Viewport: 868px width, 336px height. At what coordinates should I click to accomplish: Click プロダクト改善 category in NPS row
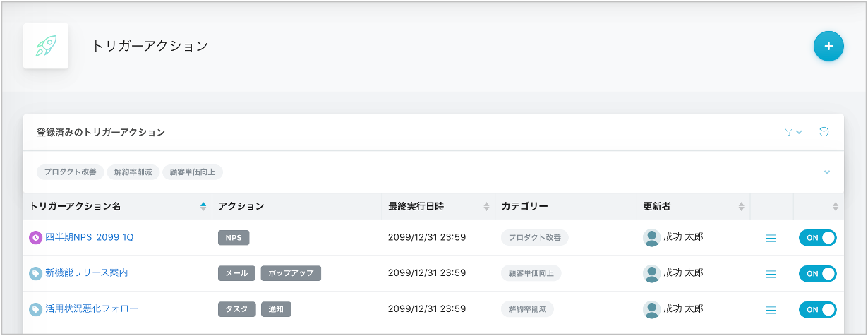point(535,238)
